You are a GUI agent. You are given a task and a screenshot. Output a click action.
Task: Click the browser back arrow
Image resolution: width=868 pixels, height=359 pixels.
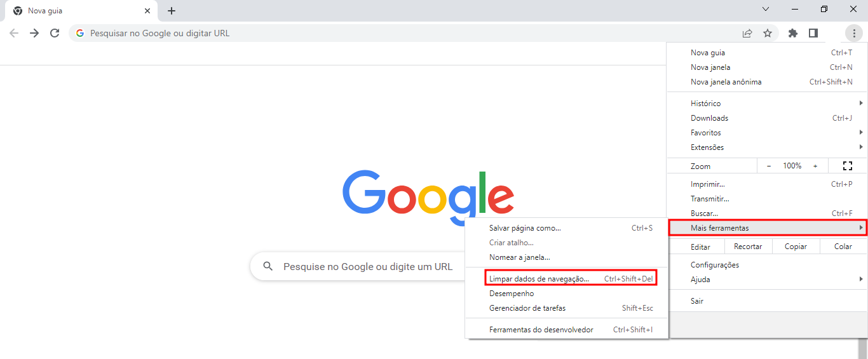pyautogui.click(x=14, y=33)
